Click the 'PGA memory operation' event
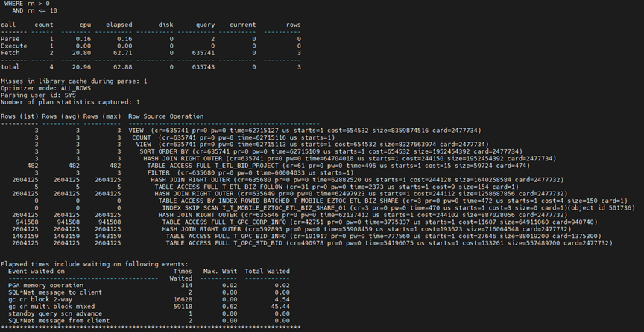644x332 pixels. point(45,285)
